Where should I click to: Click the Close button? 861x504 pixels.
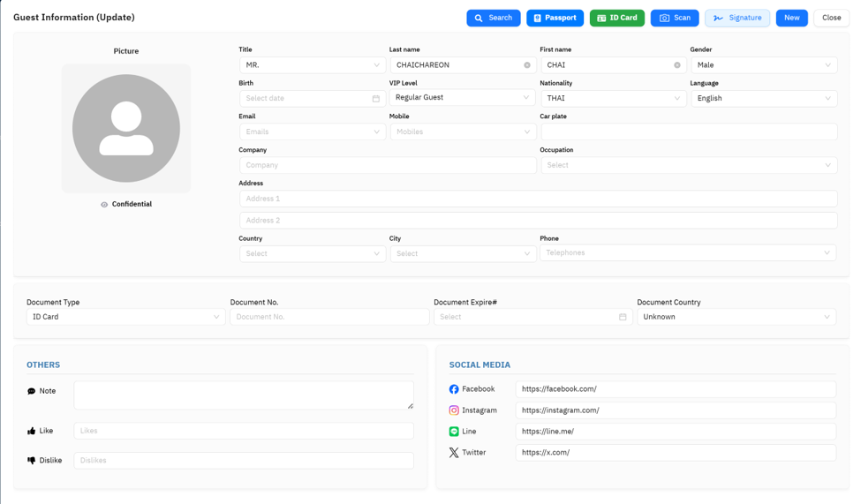831,19
